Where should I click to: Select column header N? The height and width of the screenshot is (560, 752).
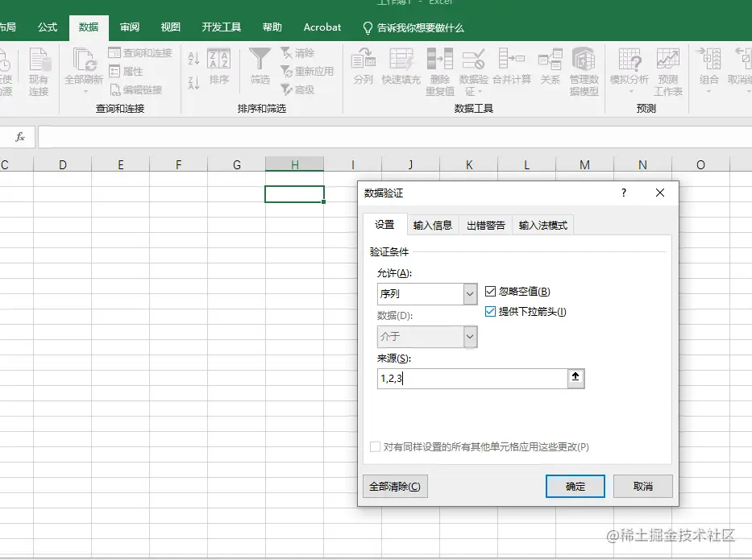click(x=642, y=164)
